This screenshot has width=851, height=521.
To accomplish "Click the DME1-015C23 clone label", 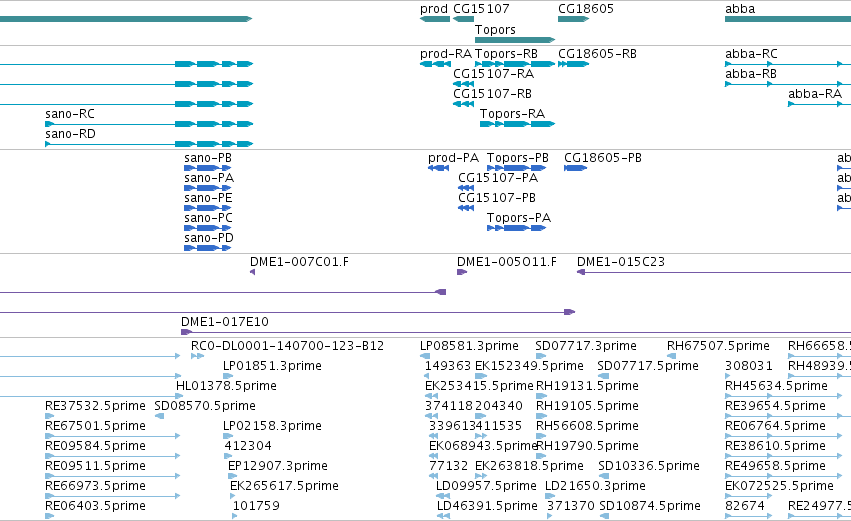I will click(x=620, y=263).
